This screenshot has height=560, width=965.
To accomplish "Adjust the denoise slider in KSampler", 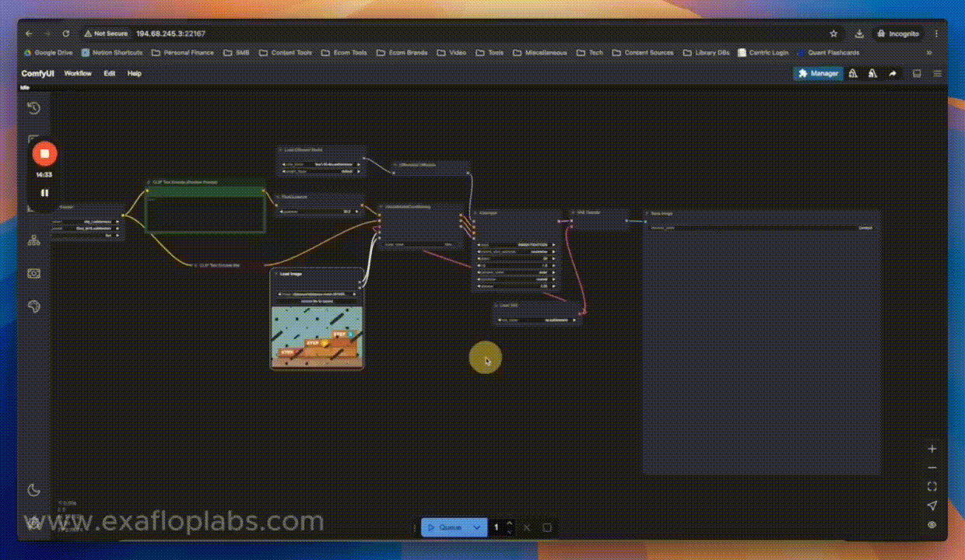I will pyautogui.click(x=515, y=286).
